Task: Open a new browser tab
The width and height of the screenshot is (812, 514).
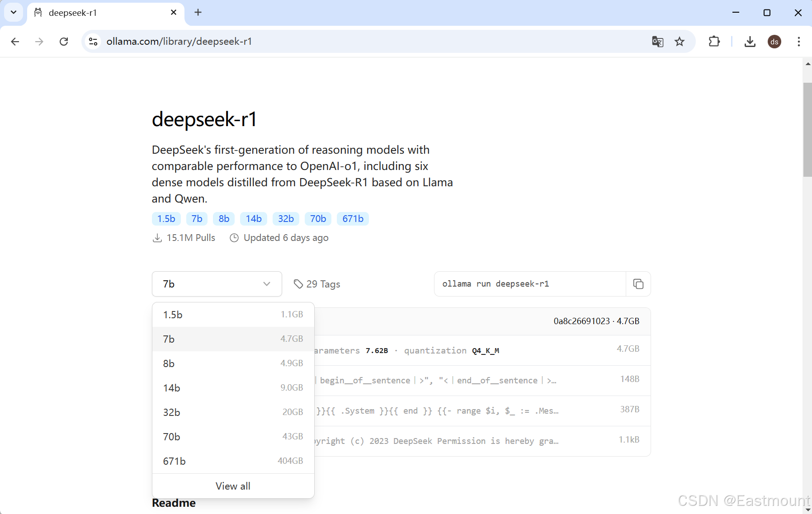Action: tap(198, 13)
